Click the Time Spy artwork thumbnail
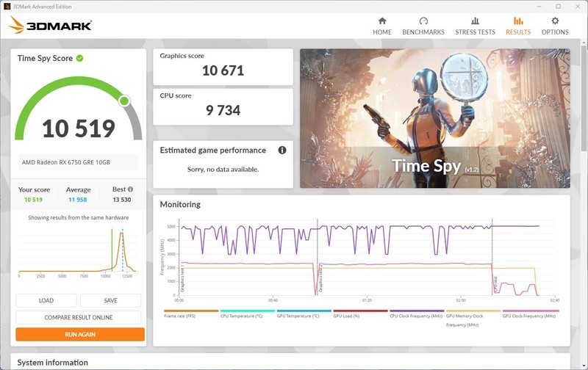 coord(435,118)
